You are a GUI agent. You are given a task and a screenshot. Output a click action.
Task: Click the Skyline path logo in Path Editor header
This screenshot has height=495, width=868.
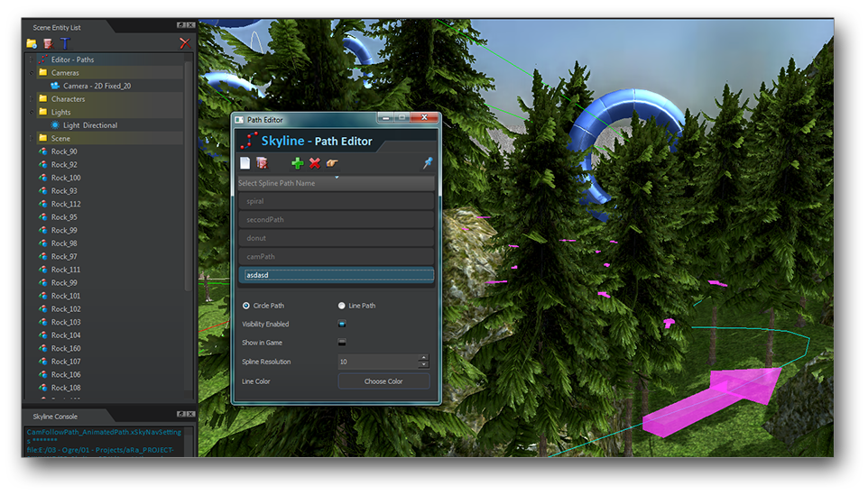pos(248,141)
